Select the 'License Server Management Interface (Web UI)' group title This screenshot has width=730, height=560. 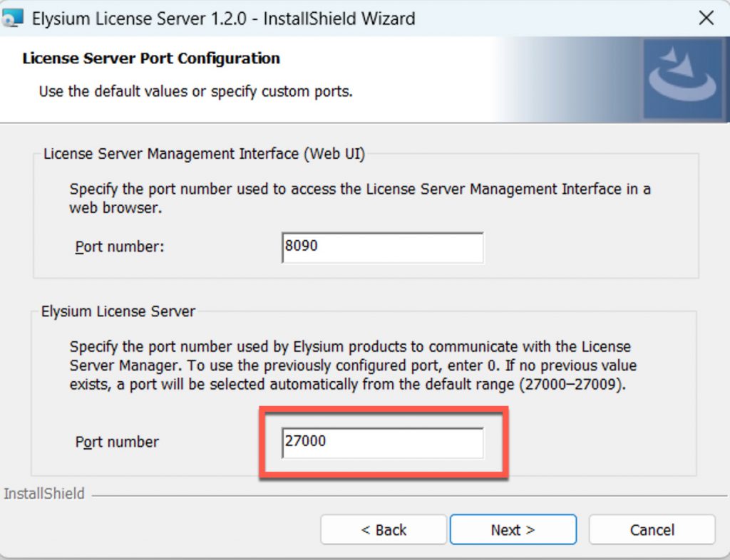click(204, 154)
